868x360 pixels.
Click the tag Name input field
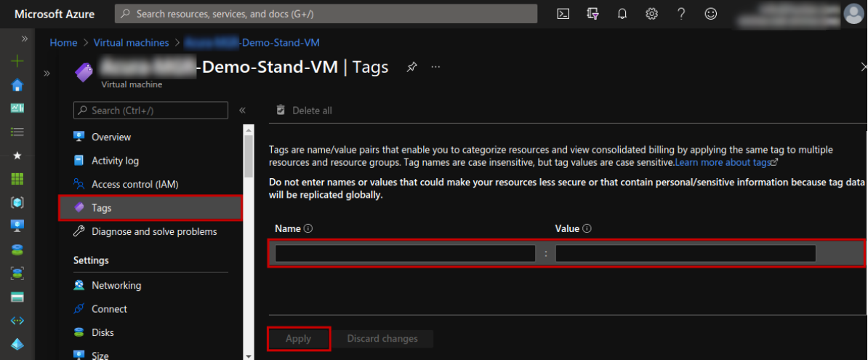(405, 253)
